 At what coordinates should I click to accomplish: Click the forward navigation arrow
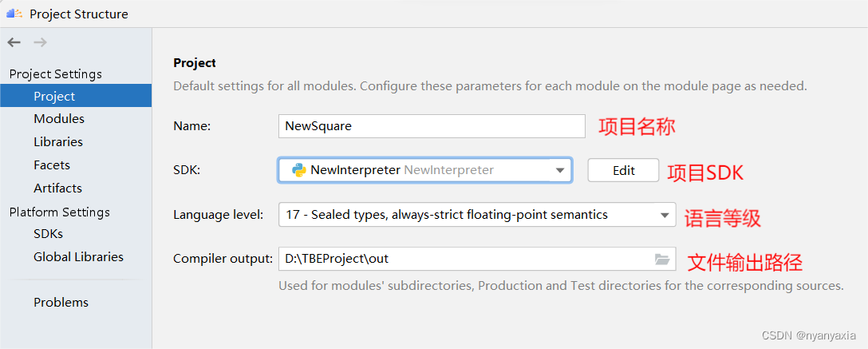(40, 42)
